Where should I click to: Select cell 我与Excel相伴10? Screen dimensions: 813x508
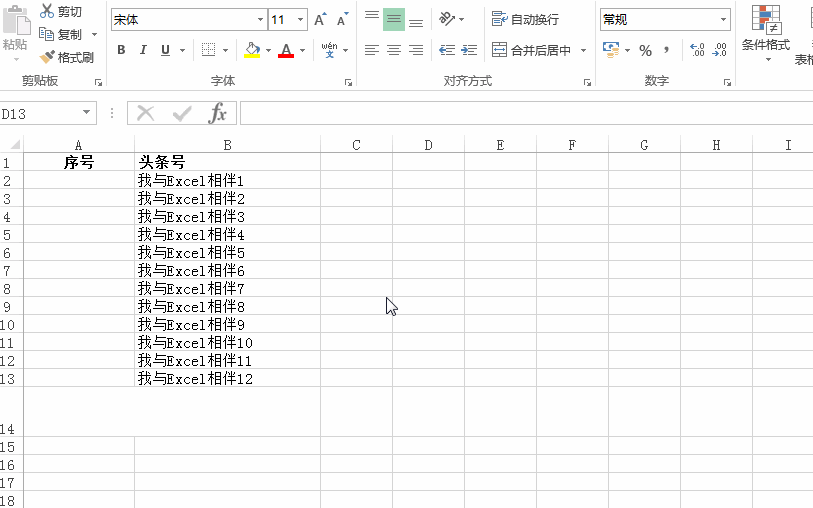[227, 343]
